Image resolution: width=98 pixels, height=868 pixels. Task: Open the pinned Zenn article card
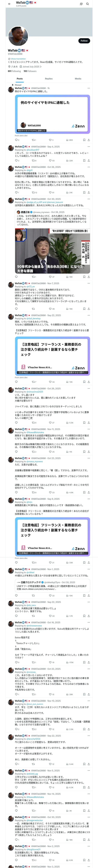pyautogui.click(x=52, y=114)
